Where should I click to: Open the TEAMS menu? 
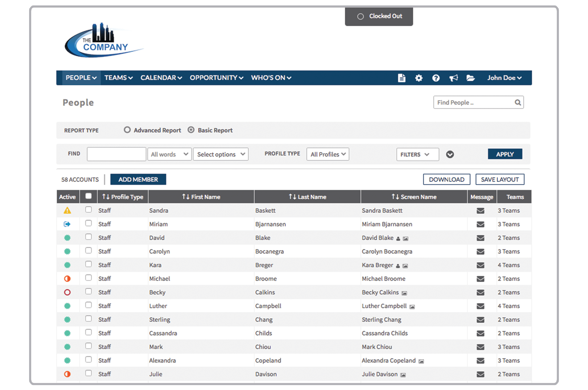[118, 78]
